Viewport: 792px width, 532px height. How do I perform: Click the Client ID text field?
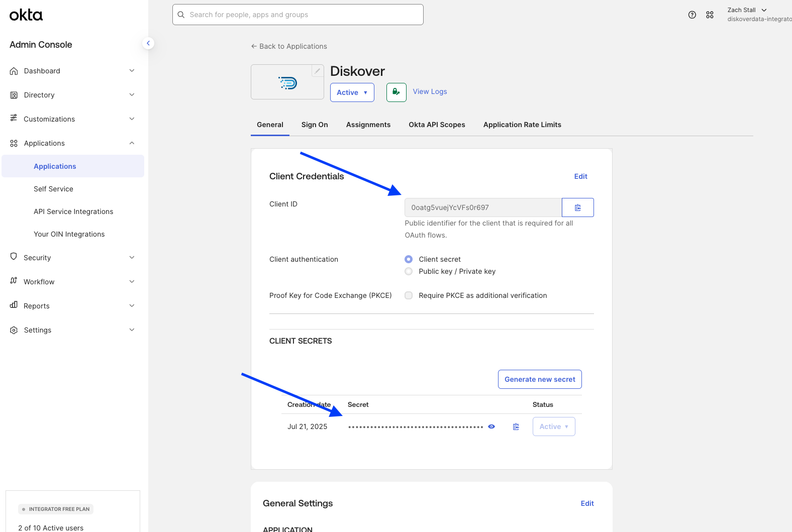click(x=483, y=207)
